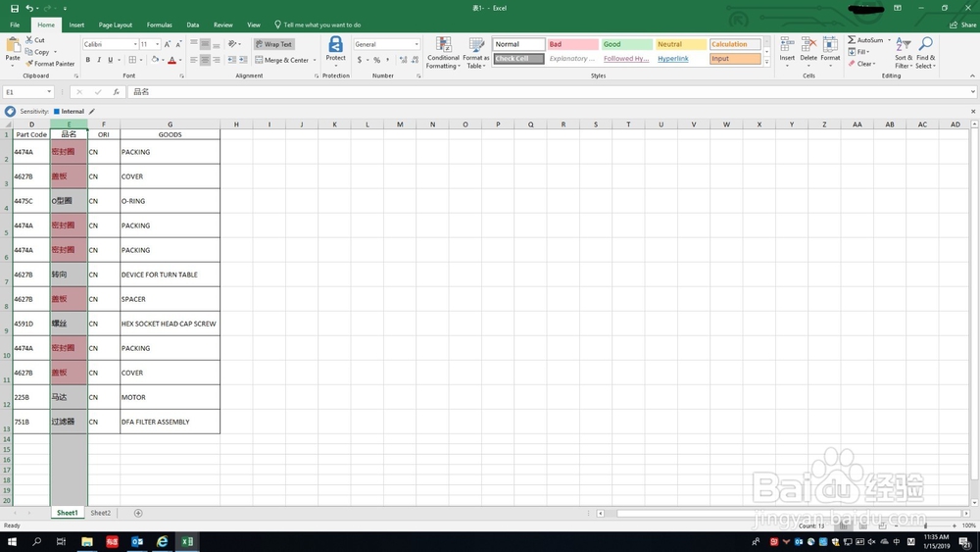Apply the Check Cell style
The height and width of the screenshot is (552, 980).
coord(518,59)
